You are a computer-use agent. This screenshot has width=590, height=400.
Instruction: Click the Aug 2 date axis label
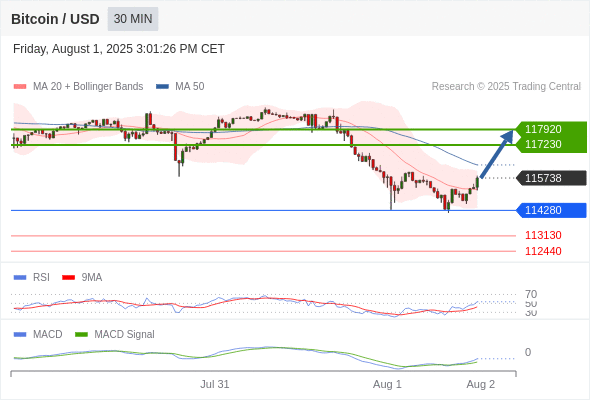pyautogui.click(x=481, y=384)
